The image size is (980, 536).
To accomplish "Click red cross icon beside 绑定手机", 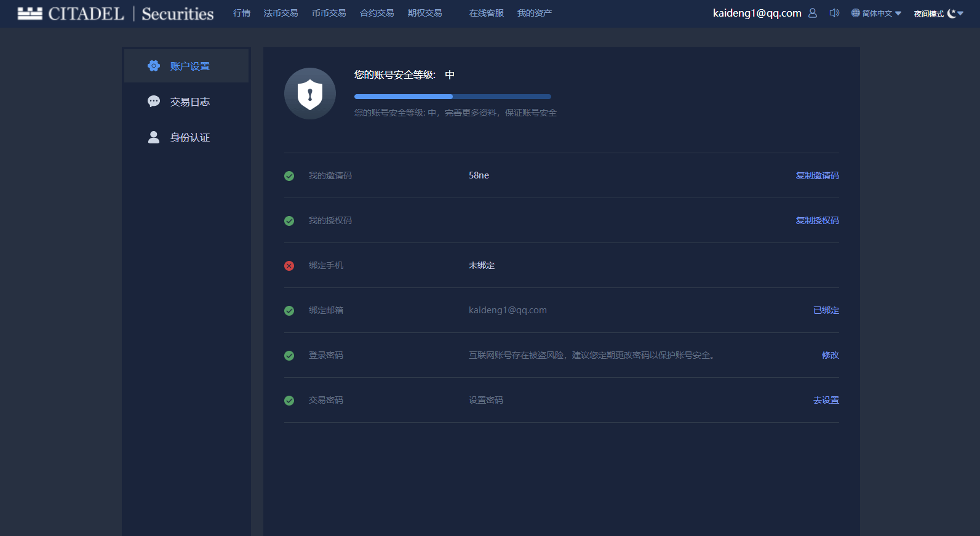I will [x=289, y=266].
